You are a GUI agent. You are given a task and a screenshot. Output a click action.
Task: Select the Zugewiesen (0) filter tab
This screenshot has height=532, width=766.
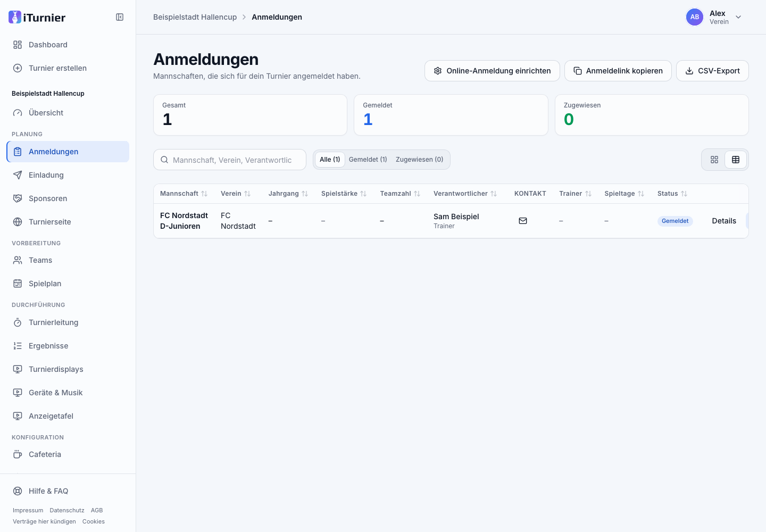420,160
